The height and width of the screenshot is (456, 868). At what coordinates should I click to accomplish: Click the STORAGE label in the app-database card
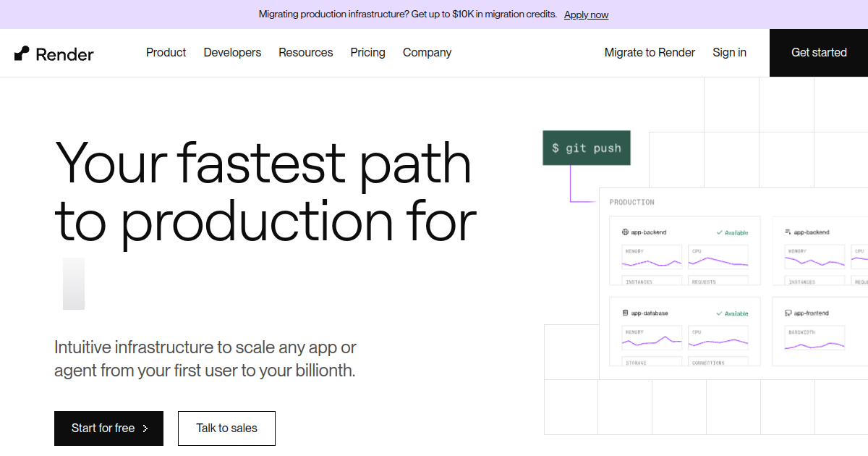(637, 363)
